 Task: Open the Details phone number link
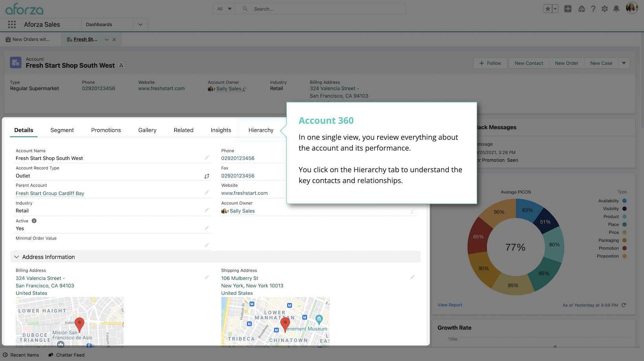coord(238,159)
